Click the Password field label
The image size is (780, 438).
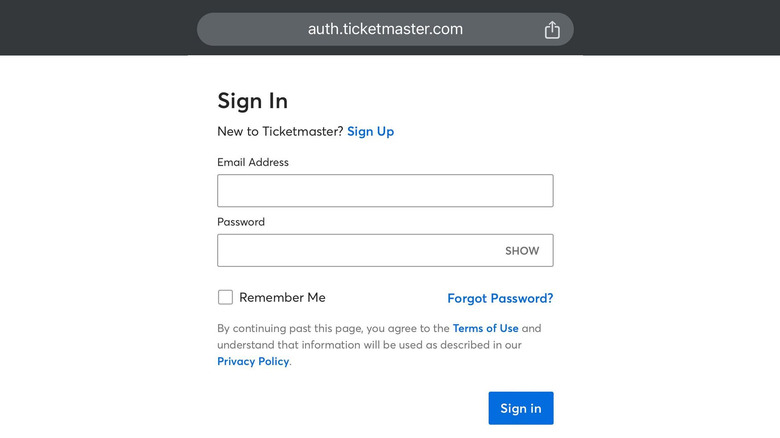[x=241, y=222]
